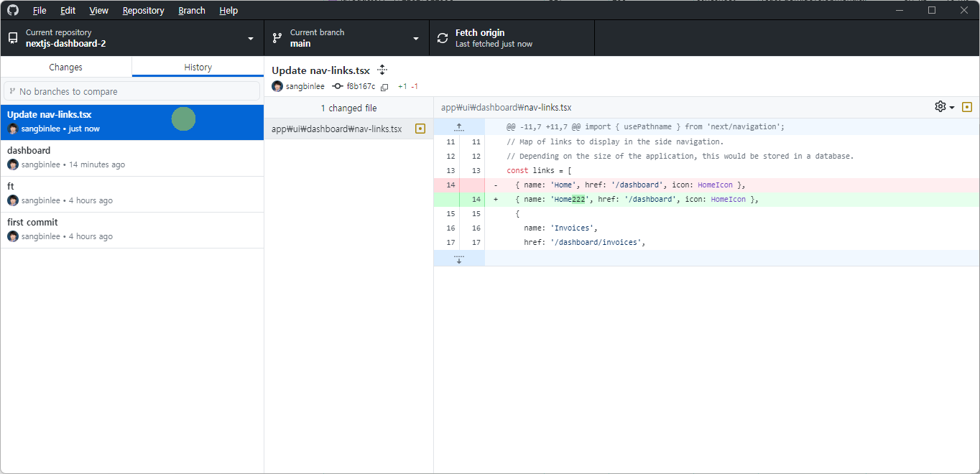Screen dimensions: 980x474
Task: Switch to the History tab
Action: tap(198, 67)
